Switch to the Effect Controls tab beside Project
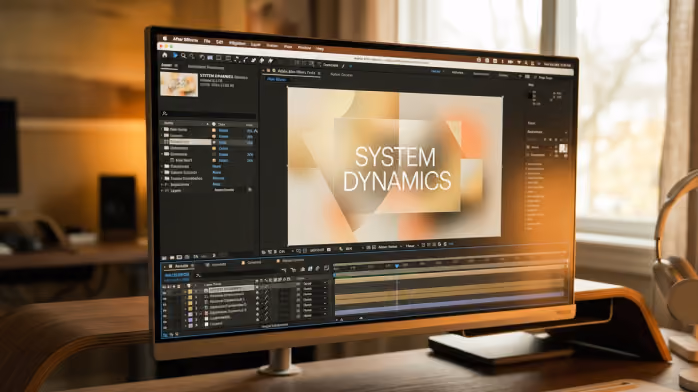The image size is (698, 392). [206, 67]
